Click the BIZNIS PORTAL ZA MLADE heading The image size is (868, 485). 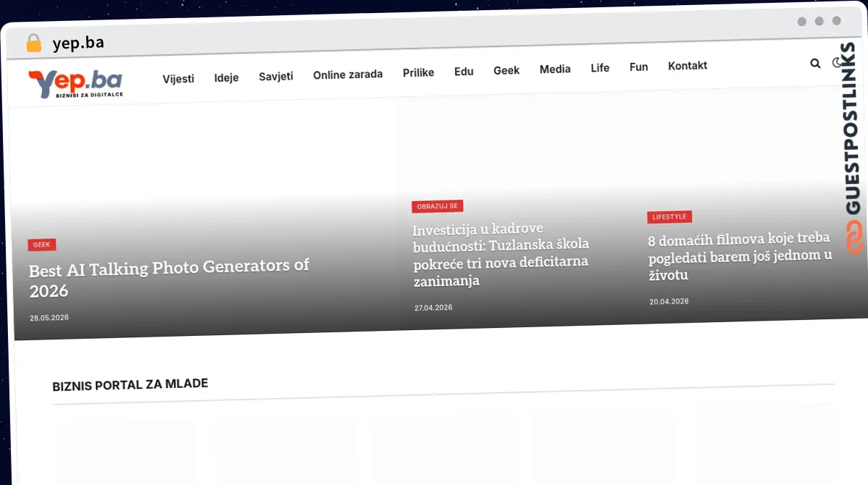pos(130,384)
